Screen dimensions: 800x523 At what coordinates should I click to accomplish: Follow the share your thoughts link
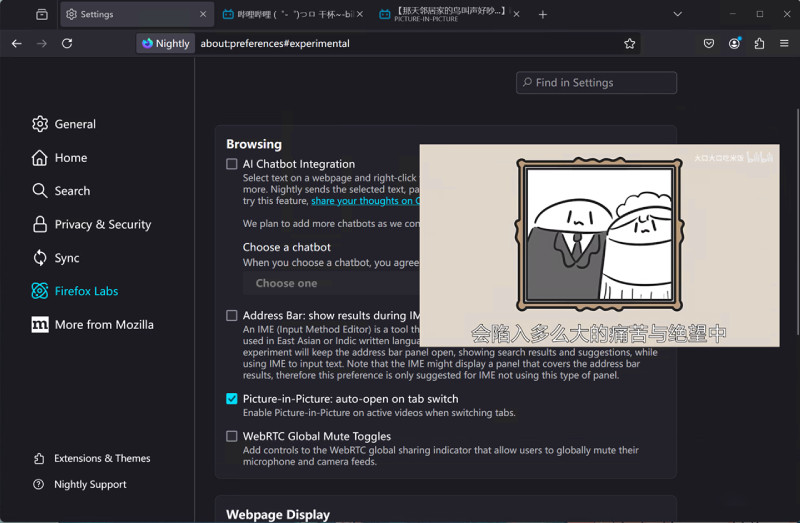point(365,201)
